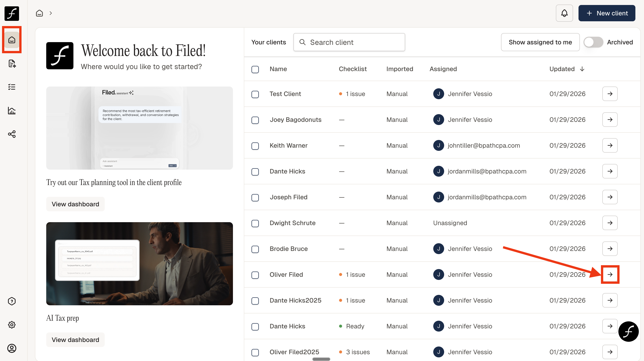
Task: Open the Filed logo at sidebar top
Action: pyautogui.click(x=12, y=14)
